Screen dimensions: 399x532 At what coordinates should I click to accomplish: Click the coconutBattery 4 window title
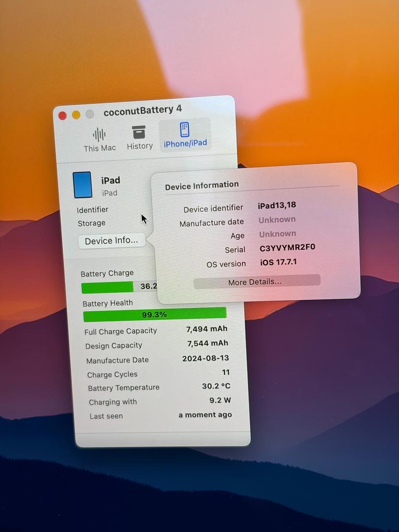(x=143, y=110)
